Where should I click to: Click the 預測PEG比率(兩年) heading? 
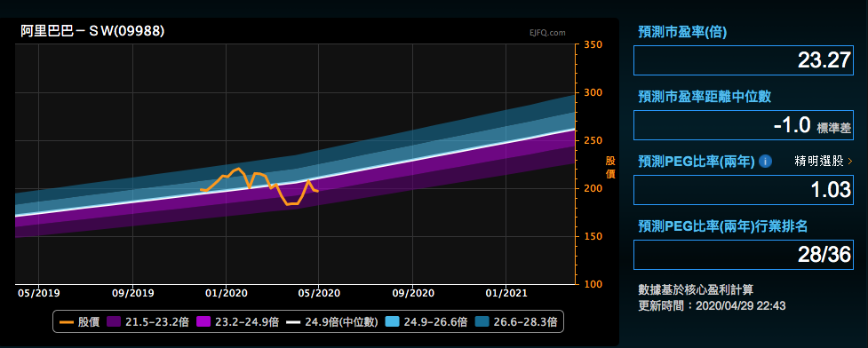point(697,162)
